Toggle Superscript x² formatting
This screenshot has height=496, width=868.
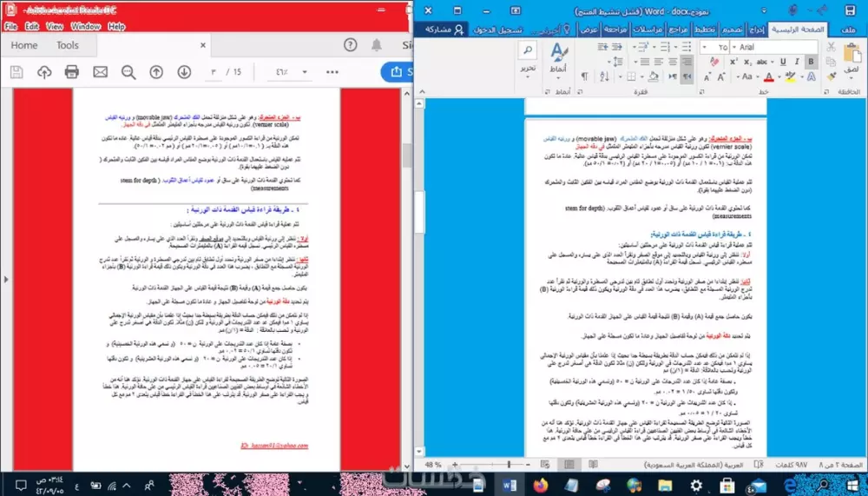733,62
